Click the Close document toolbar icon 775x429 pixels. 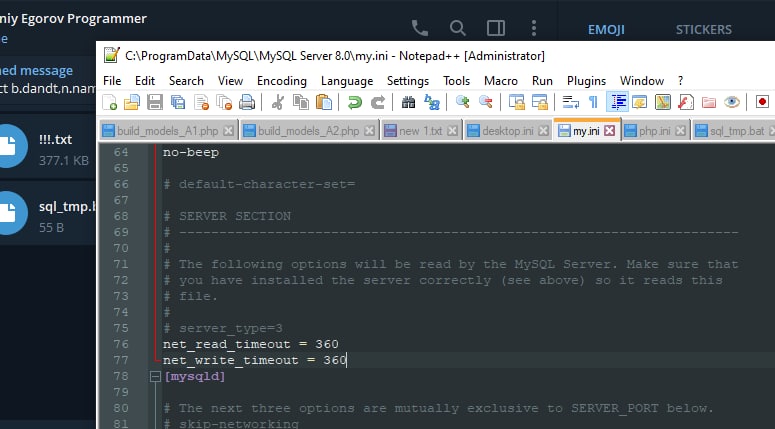click(201, 102)
